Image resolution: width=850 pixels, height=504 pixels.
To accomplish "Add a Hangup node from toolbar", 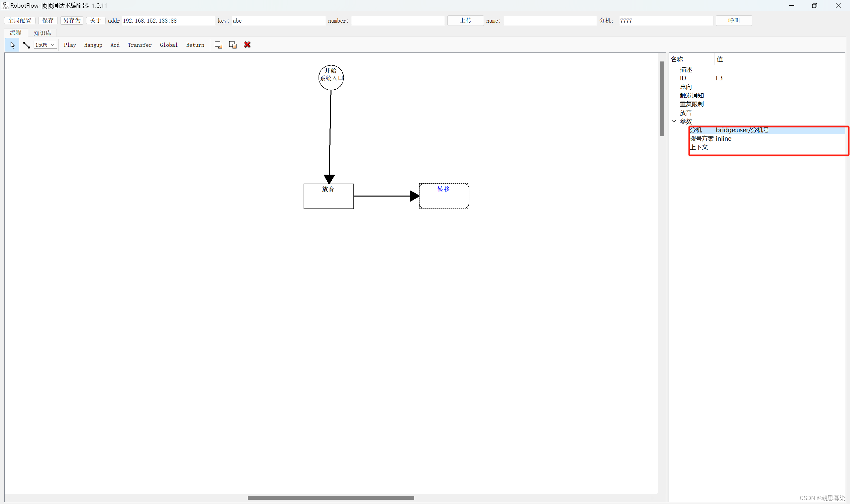I will (93, 45).
